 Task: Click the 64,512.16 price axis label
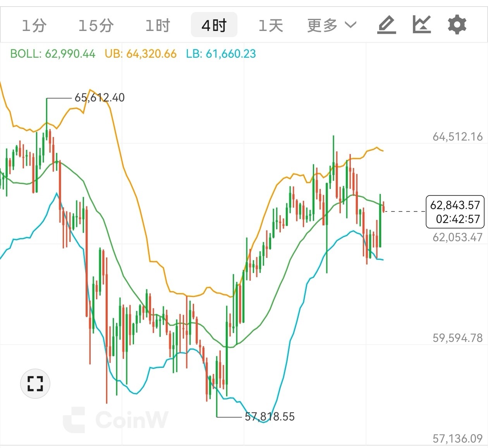(x=458, y=137)
